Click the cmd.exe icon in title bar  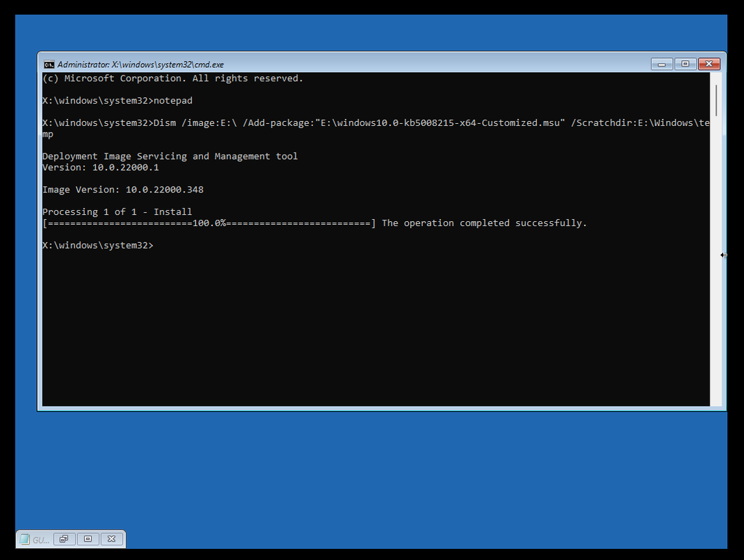49,64
